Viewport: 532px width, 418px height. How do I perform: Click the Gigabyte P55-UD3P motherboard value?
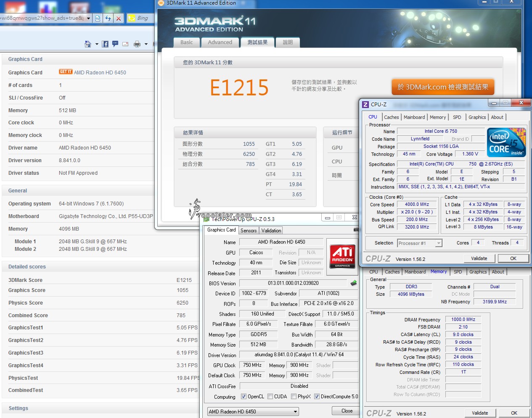click(x=106, y=216)
